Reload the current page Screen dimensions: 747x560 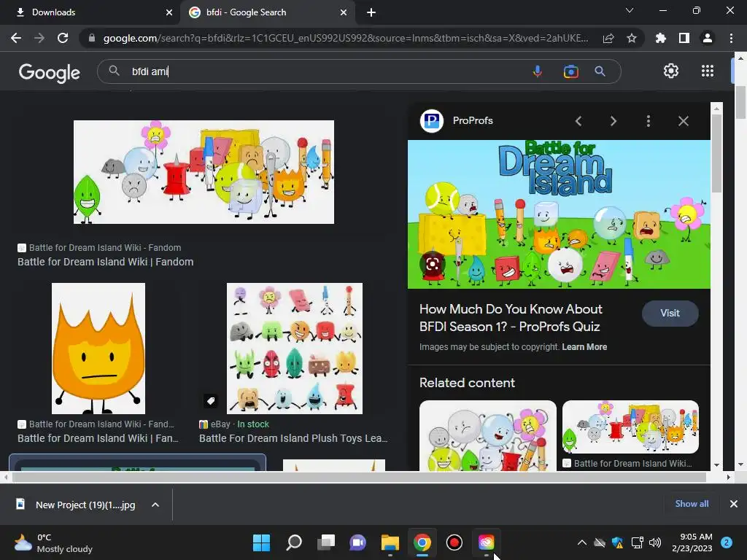(x=63, y=38)
